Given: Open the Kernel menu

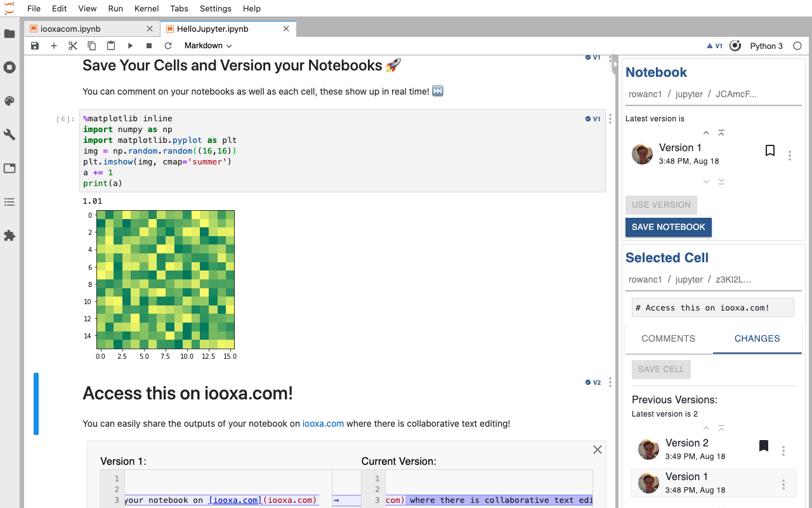Looking at the screenshot, I should 146,8.
